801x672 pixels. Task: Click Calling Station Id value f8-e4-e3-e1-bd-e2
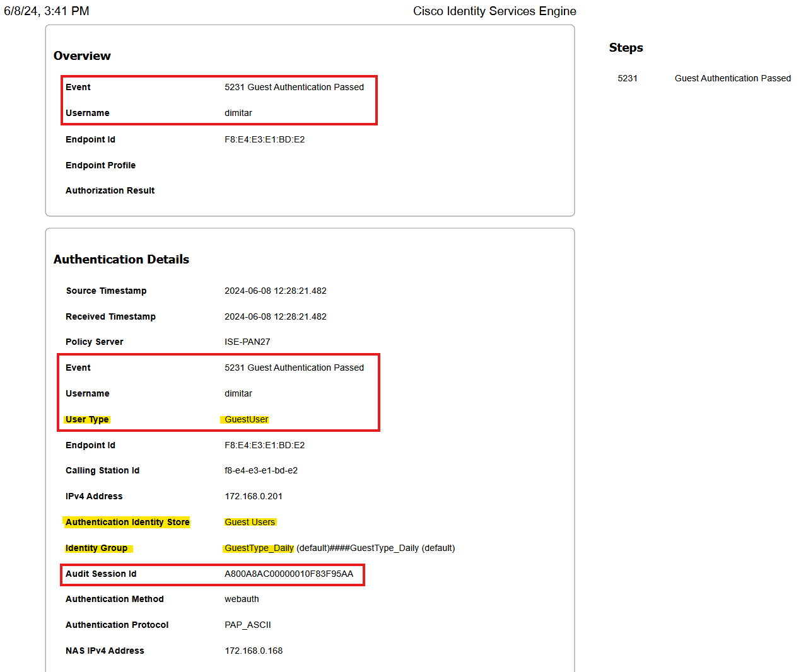(x=260, y=471)
